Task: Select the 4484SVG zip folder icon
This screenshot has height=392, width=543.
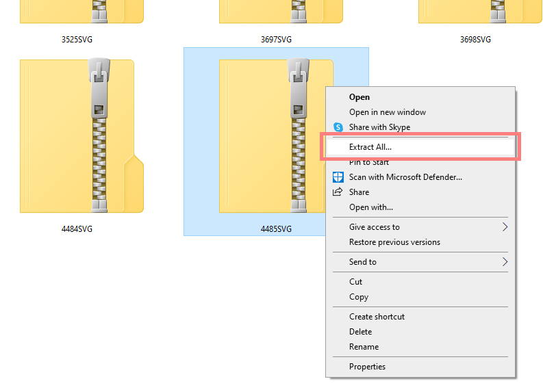Action: click(81, 135)
